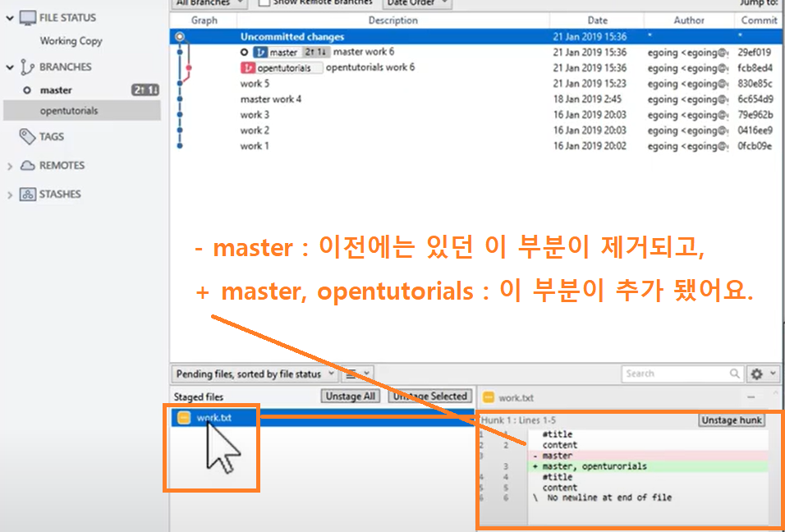This screenshot has width=785, height=532.
Task: Collapse the FILE STATUS section
Action: (x=10, y=18)
